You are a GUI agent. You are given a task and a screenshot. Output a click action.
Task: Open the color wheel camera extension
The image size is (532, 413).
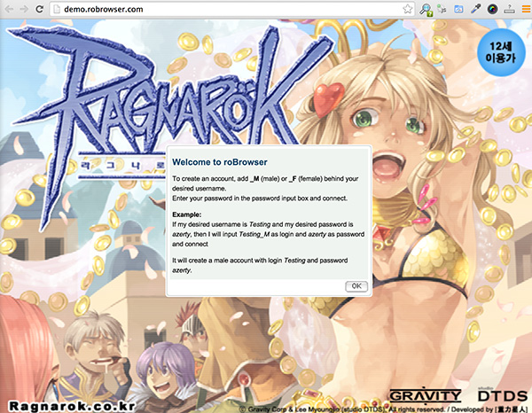pyautogui.click(x=492, y=9)
